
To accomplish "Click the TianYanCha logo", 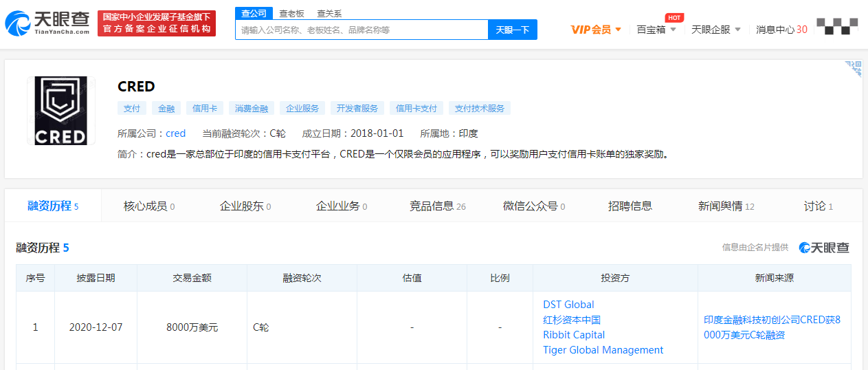I will tap(47, 23).
